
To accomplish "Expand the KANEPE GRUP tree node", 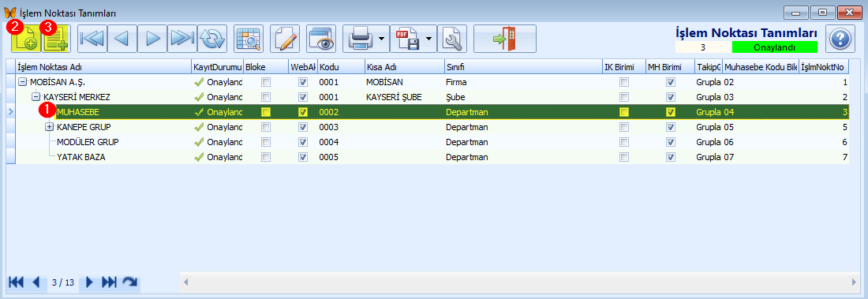I will click(49, 127).
